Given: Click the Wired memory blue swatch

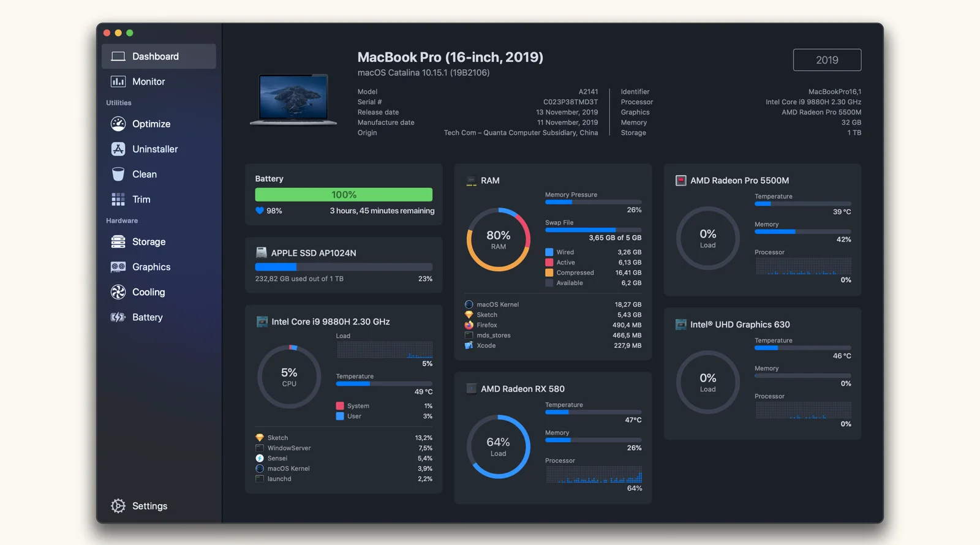Looking at the screenshot, I should (x=549, y=252).
